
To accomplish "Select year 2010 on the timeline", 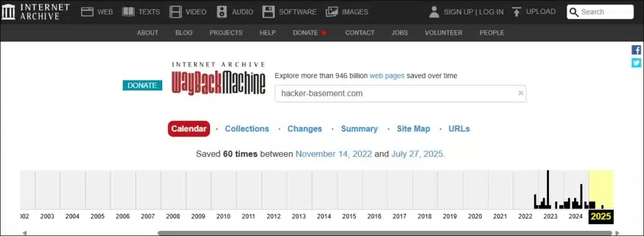I will pyautogui.click(x=223, y=216).
